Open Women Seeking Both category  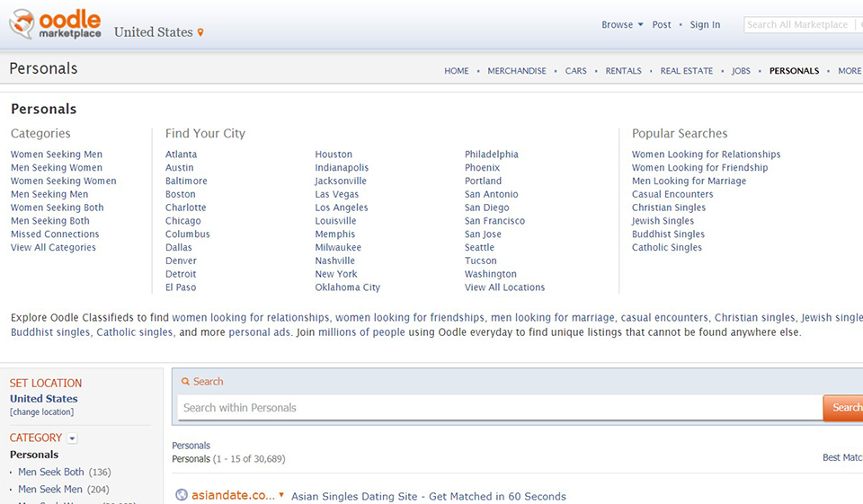[x=57, y=208]
